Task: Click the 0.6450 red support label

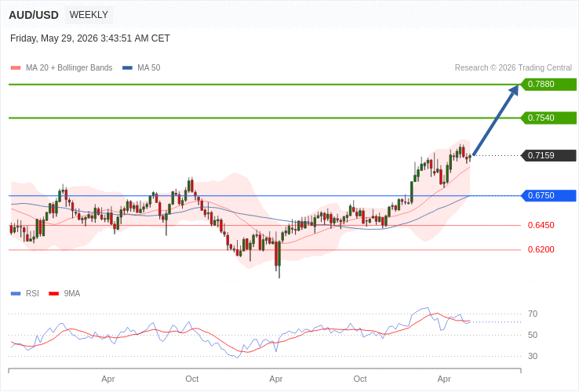Action: click(541, 225)
